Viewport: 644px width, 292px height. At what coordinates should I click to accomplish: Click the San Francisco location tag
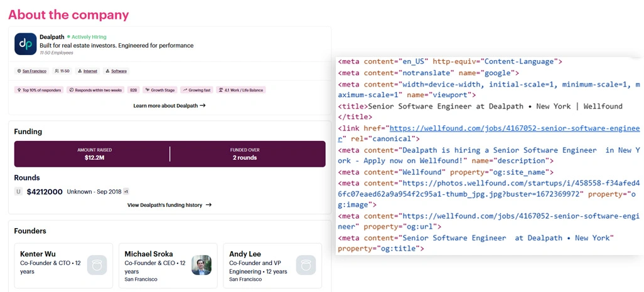coord(32,71)
